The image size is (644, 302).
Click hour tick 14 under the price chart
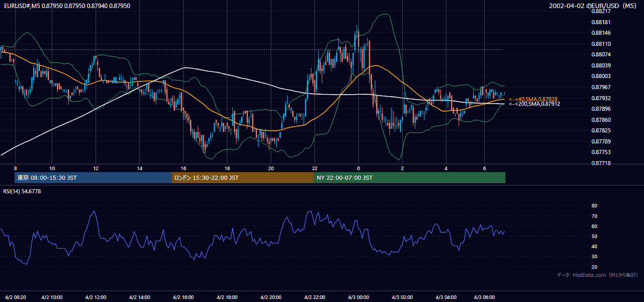coord(140,168)
